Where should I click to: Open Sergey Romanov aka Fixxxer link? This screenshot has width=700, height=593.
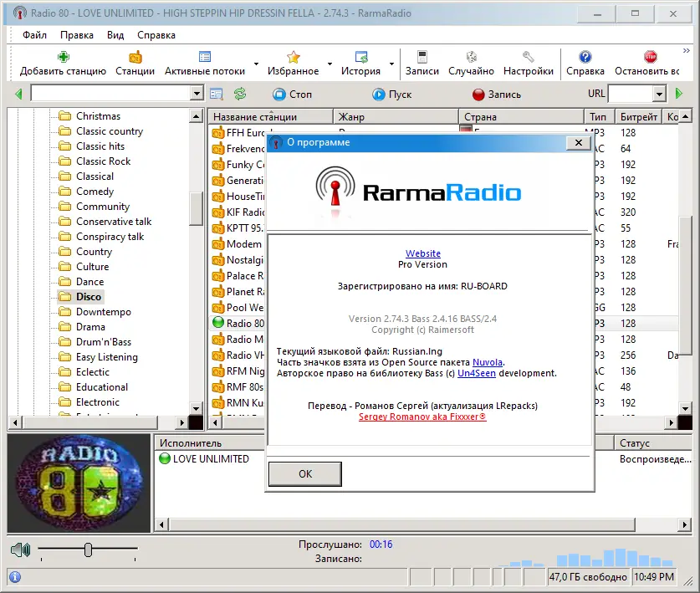tap(422, 417)
